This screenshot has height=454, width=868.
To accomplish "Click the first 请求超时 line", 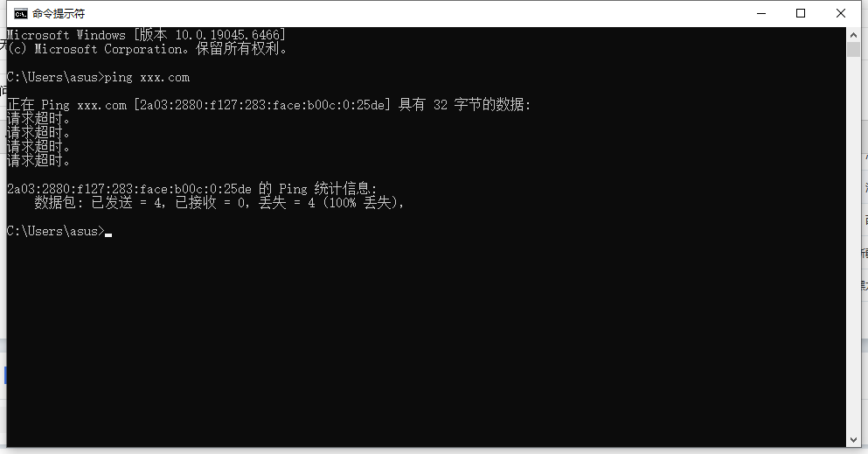I will [38, 118].
